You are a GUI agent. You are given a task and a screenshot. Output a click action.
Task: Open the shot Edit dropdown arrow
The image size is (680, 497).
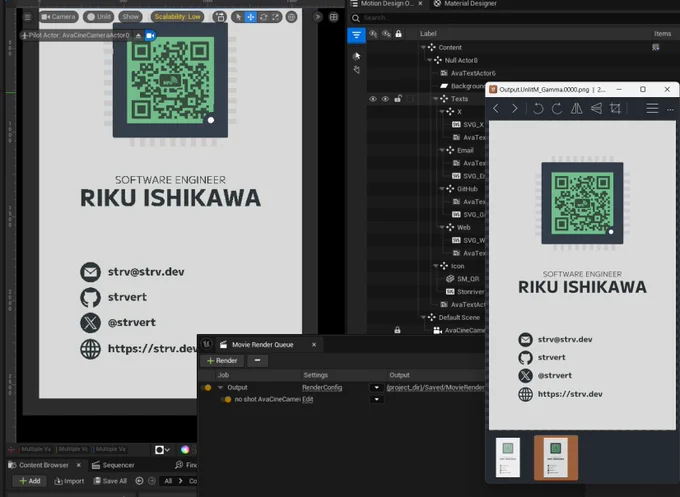coord(376,399)
